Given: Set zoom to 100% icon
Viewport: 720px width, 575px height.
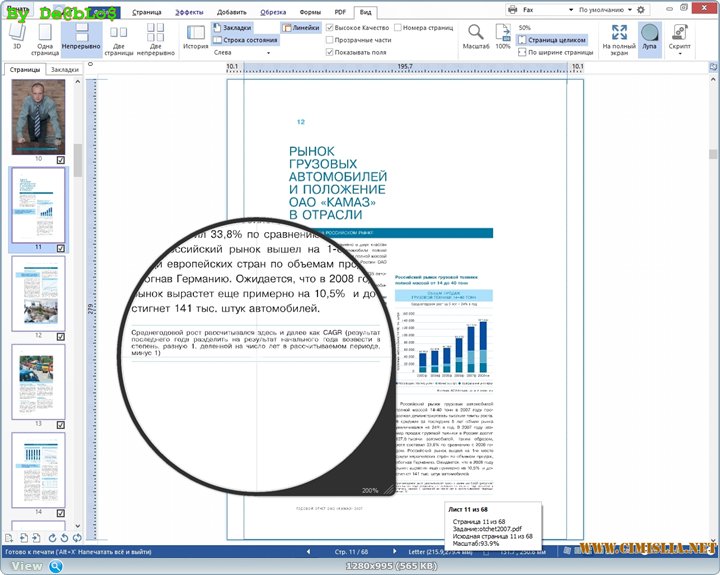Looking at the screenshot, I should point(503,36).
